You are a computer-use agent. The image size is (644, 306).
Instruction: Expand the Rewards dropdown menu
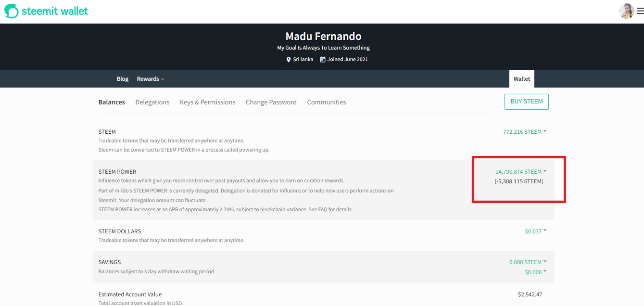click(x=151, y=79)
